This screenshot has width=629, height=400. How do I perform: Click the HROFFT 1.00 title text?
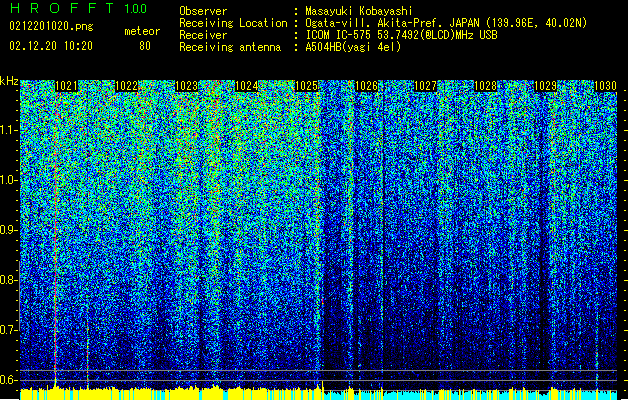coord(78,8)
